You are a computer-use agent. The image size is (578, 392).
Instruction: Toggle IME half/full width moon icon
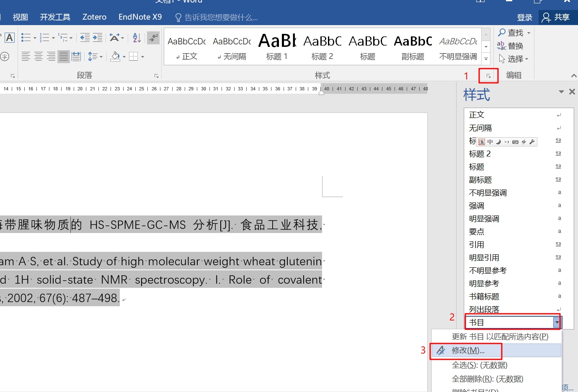point(498,142)
